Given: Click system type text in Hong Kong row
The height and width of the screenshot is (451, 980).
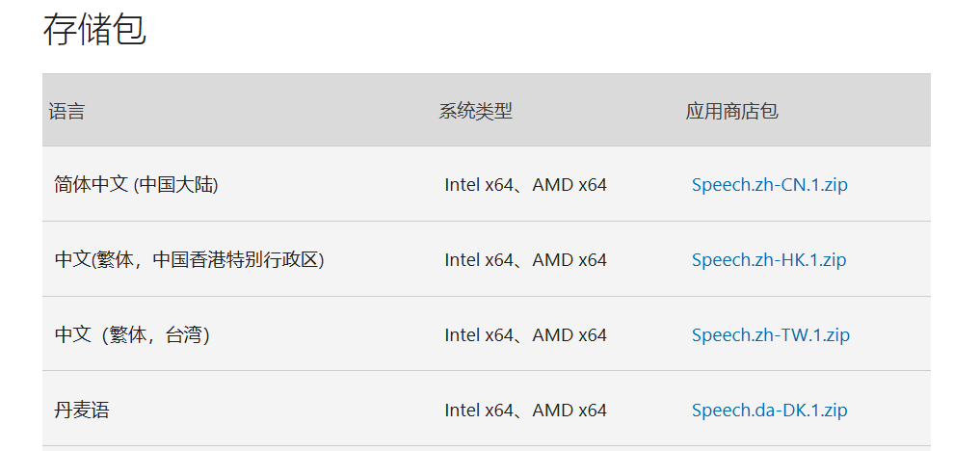Looking at the screenshot, I should pyautogui.click(x=525, y=260).
